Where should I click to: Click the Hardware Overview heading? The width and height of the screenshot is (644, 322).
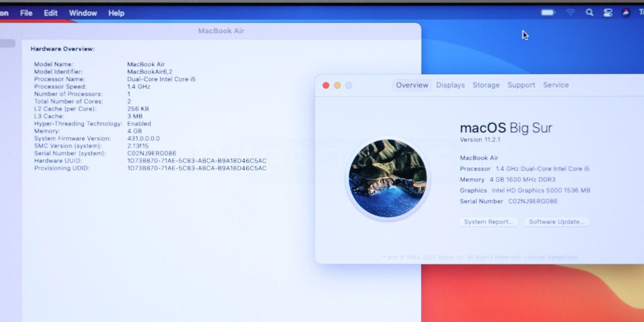coord(63,49)
